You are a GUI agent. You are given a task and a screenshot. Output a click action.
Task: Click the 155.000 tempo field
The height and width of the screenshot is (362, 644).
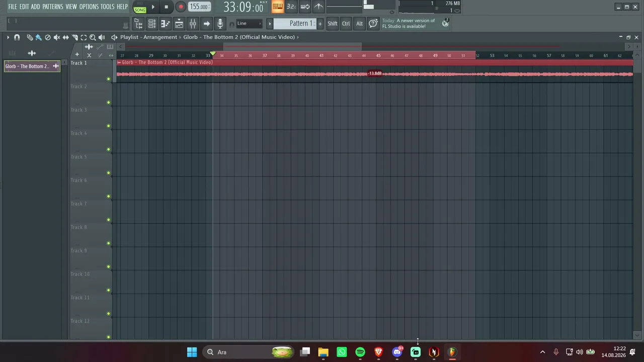(x=199, y=7)
